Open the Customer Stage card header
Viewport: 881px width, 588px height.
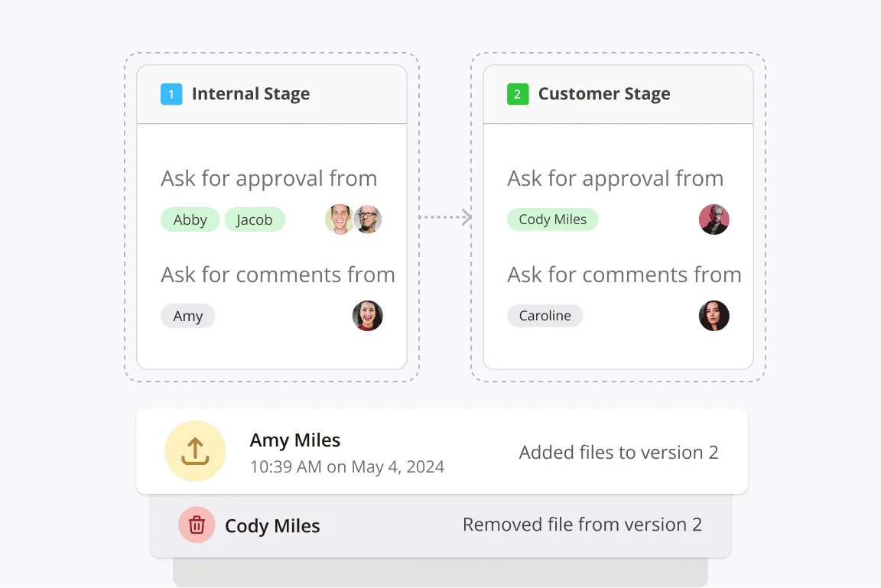(604, 93)
